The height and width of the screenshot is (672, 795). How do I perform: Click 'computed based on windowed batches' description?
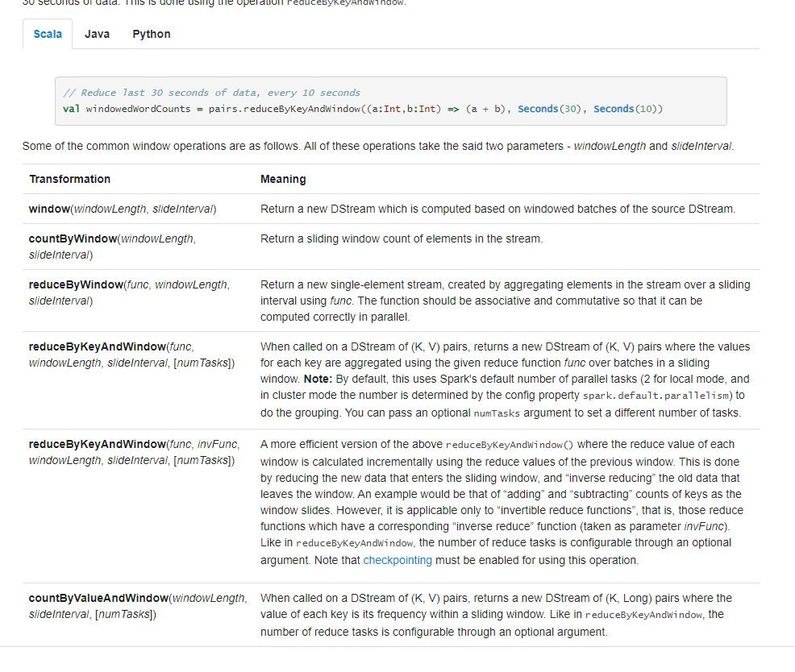click(x=498, y=209)
